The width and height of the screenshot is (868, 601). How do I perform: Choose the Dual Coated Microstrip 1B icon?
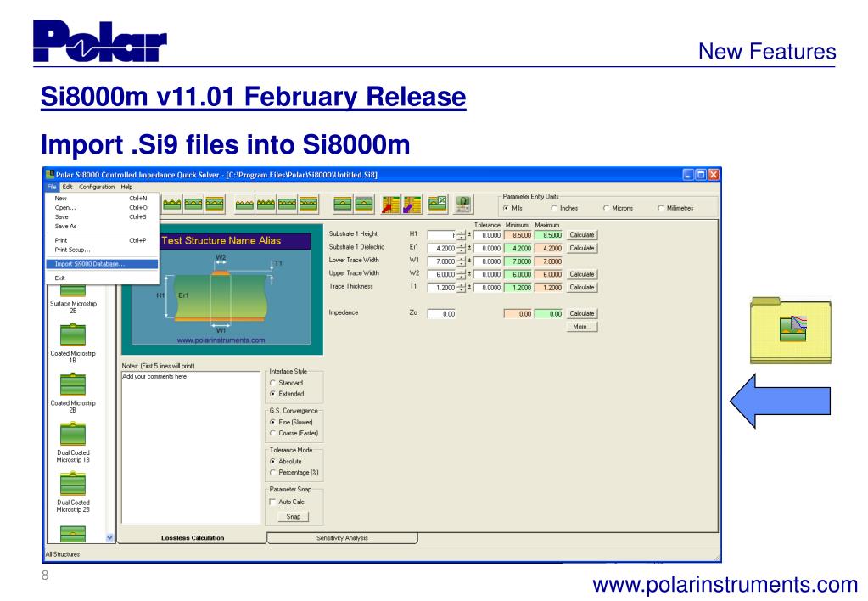point(72,434)
